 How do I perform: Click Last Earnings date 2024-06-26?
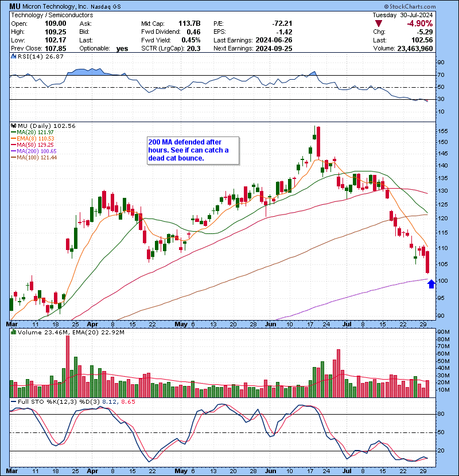pos(274,40)
